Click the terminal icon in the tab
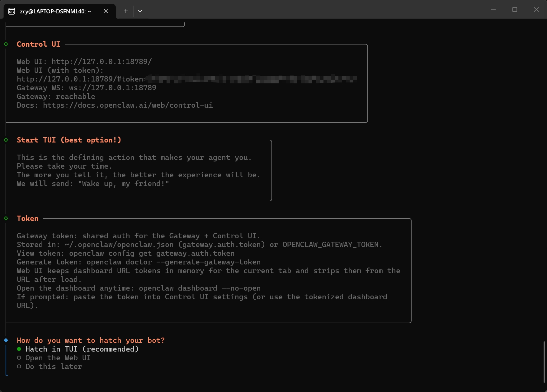This screenshot has height=392, width=547. (12, 11)
